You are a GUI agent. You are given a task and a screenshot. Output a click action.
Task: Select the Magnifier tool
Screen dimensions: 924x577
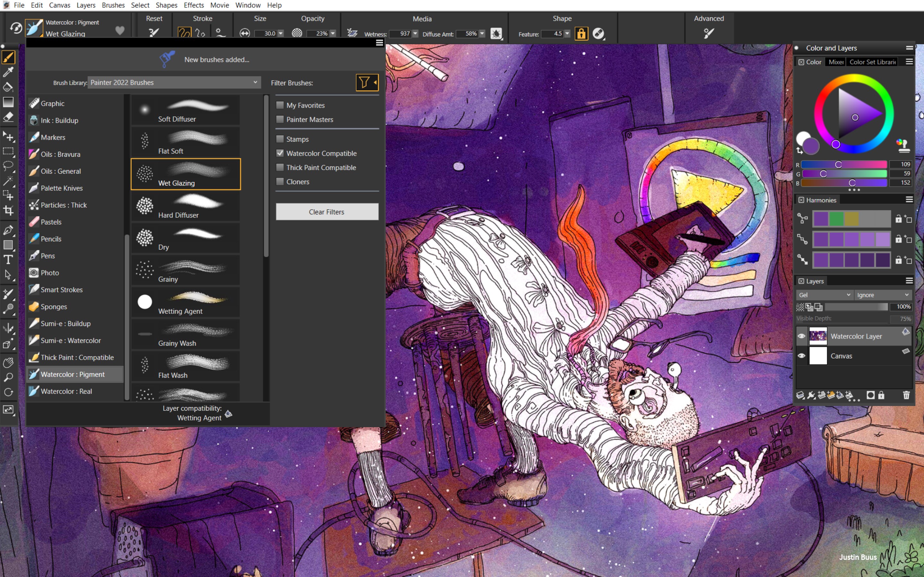click(x=8, y=377)
